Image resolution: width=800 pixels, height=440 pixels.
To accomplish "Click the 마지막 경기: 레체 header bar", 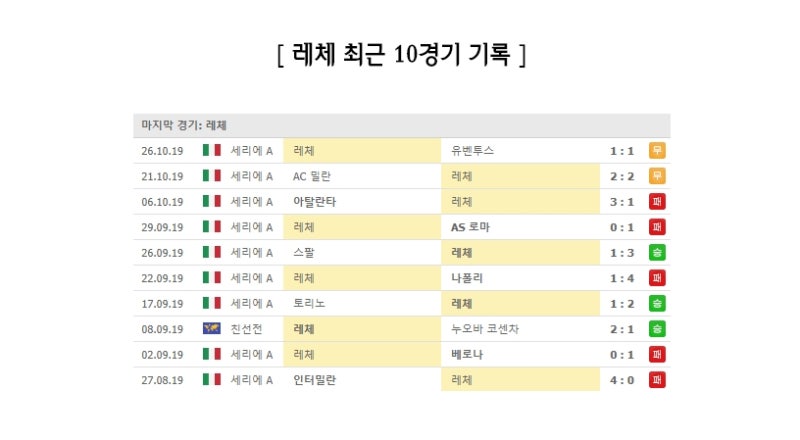I will point(402,125).
